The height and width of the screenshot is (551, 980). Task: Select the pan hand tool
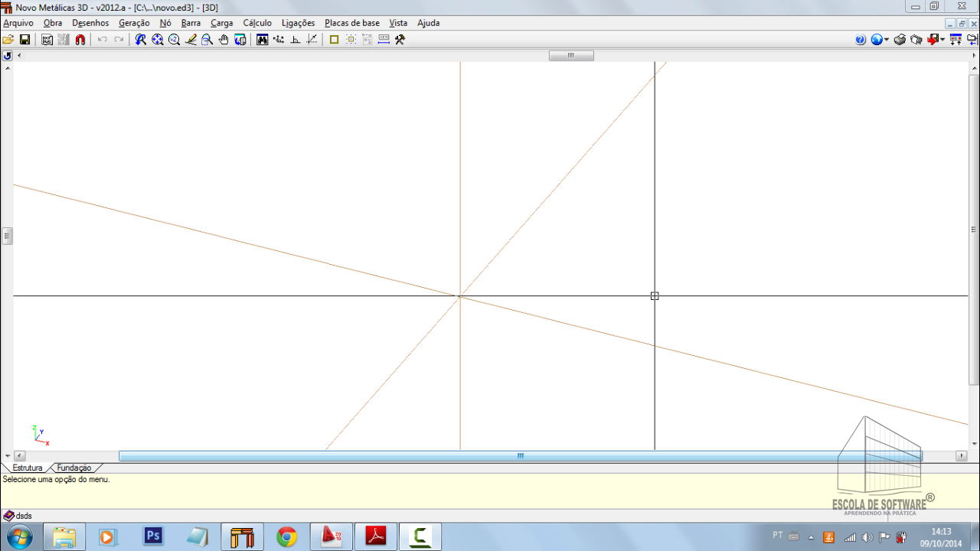pos(224,40)
